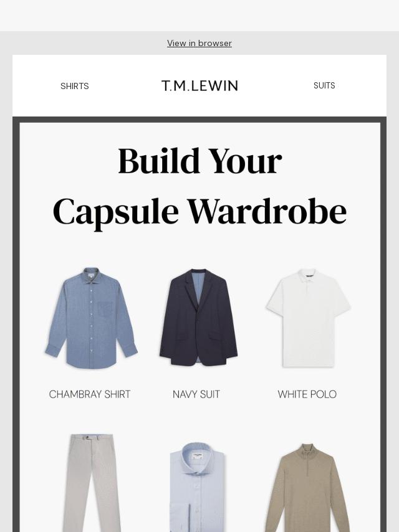This screenshot has width=399, height=532.
Task: Click the white polo collar
Action: (308, 276)
